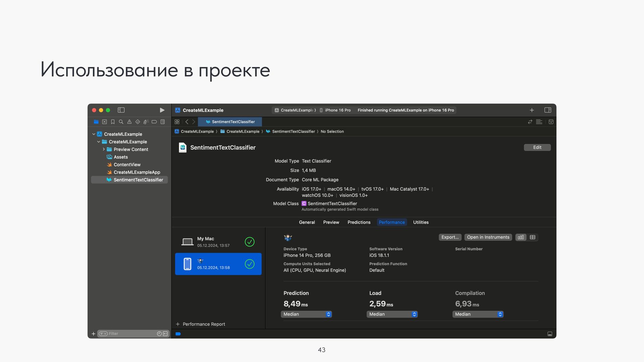Switch performance view to chart mode
The width and height of the screenshot is (644, 362).
[521, 237]
